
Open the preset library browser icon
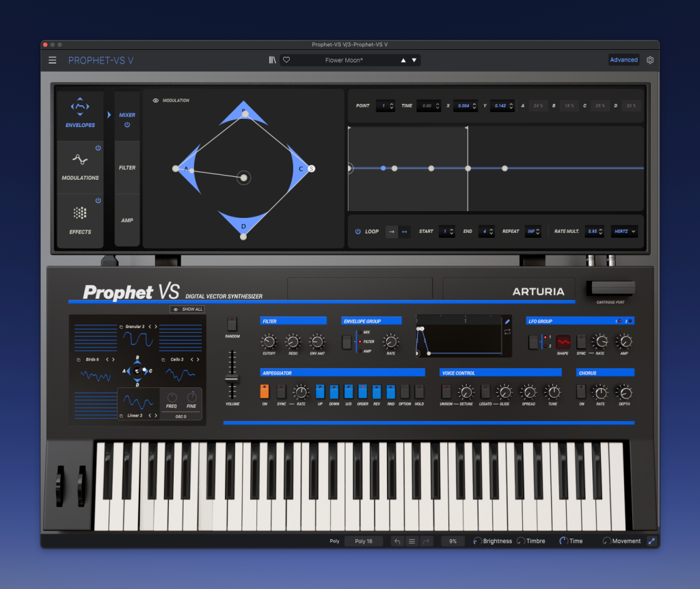(272, 60)
